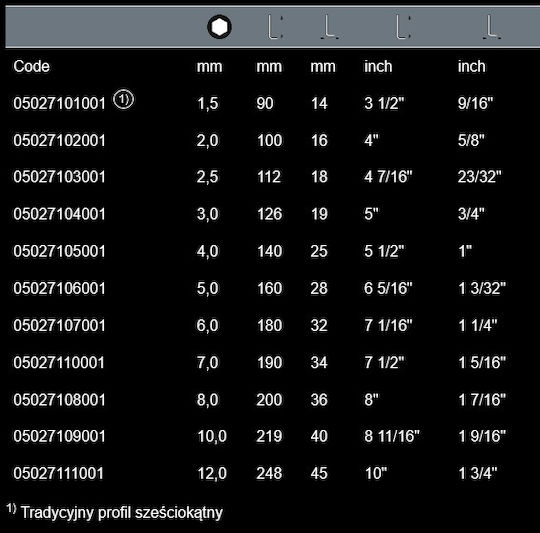Select product code 05027104001
This screenshot has height=533, width=540.
(x=59, y=214)
